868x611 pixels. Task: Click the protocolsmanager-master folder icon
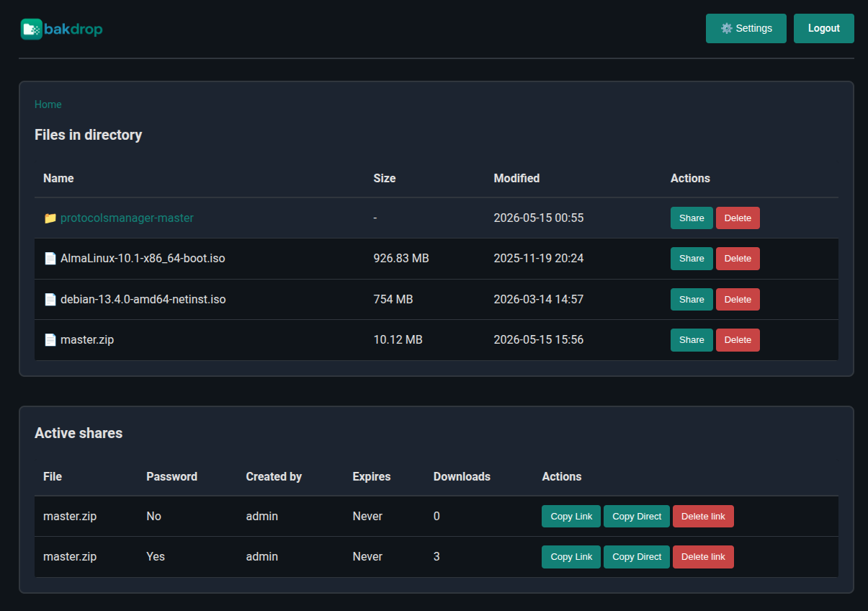tap(50, 218)
